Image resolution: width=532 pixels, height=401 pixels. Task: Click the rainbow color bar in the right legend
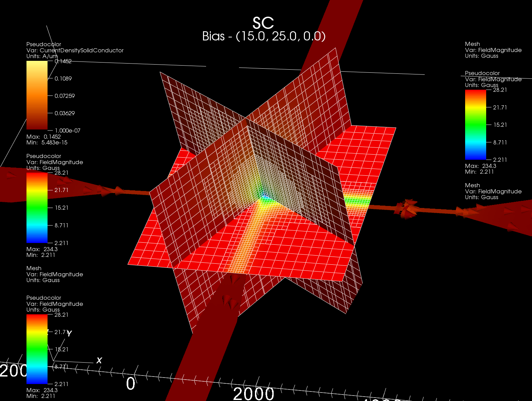coord(475,124)
